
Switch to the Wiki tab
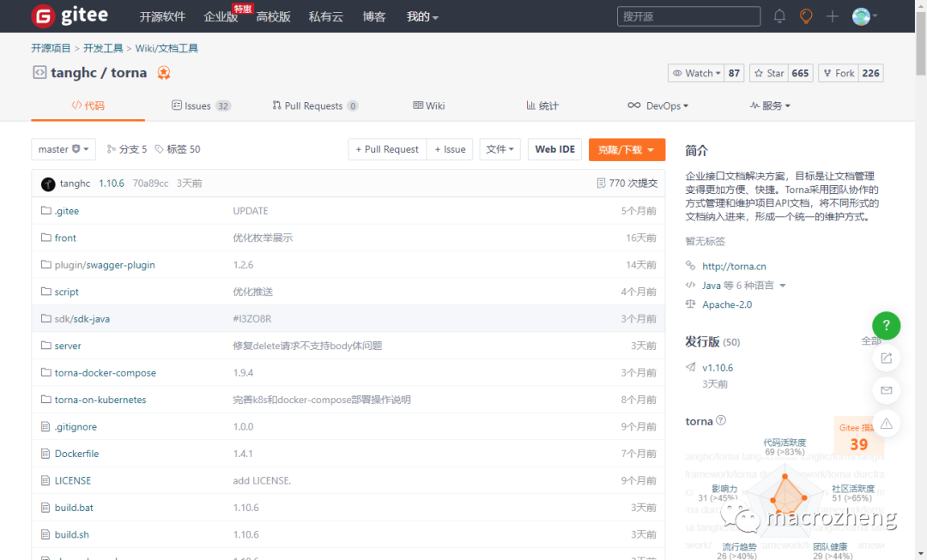point(429,105)
